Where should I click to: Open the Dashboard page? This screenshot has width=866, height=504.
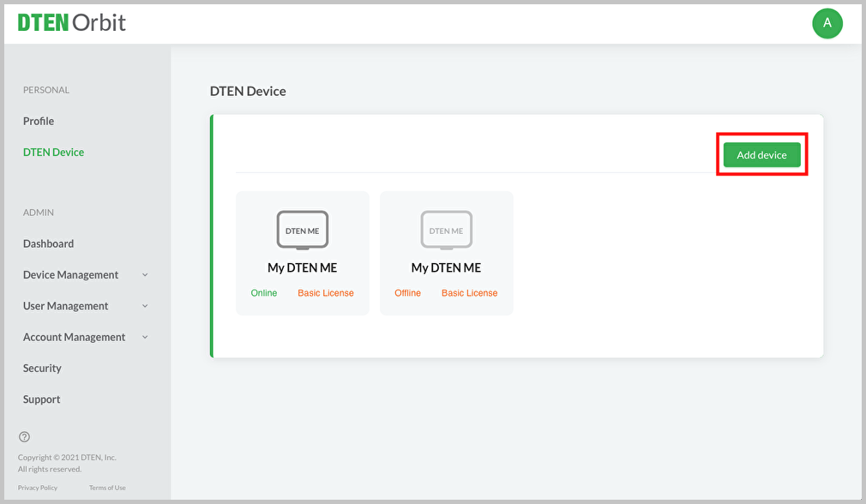[48, 243]
